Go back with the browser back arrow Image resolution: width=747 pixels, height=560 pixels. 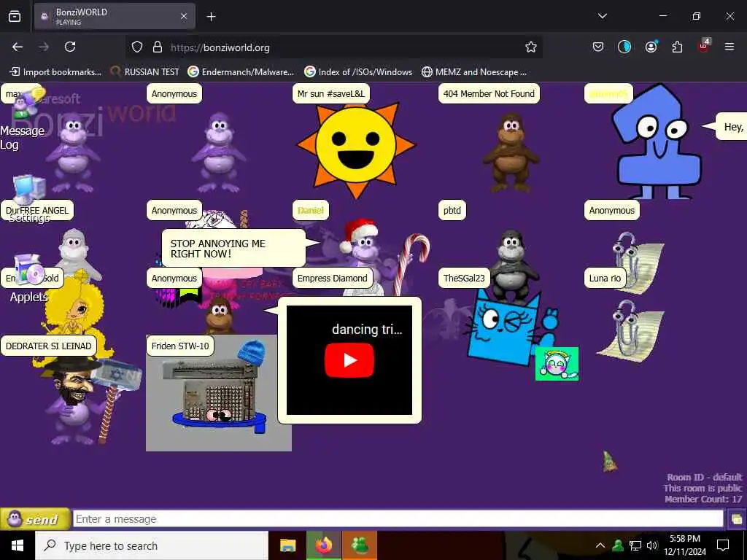point(18,47)
